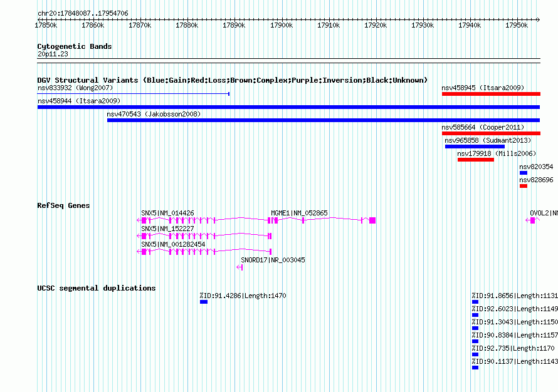Click the RefSeq Genes track title
The width and height of the screenshot is (558, 392).
tap(63, 205)
